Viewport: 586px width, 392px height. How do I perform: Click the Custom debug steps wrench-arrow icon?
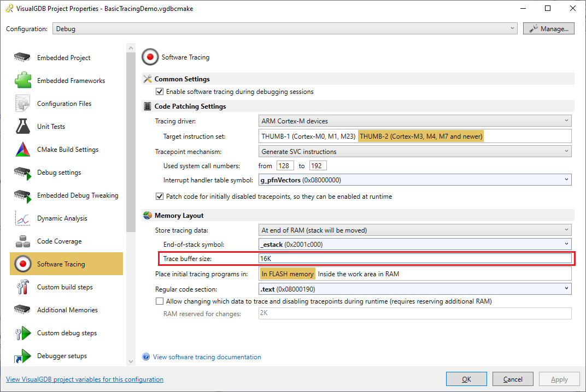tap(23, 333)
